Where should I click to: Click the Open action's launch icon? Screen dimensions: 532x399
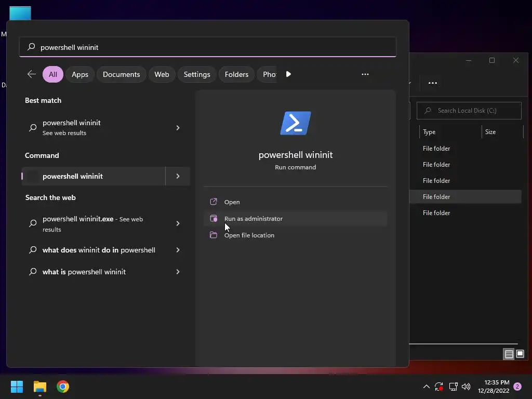click(x=214, y=202)
